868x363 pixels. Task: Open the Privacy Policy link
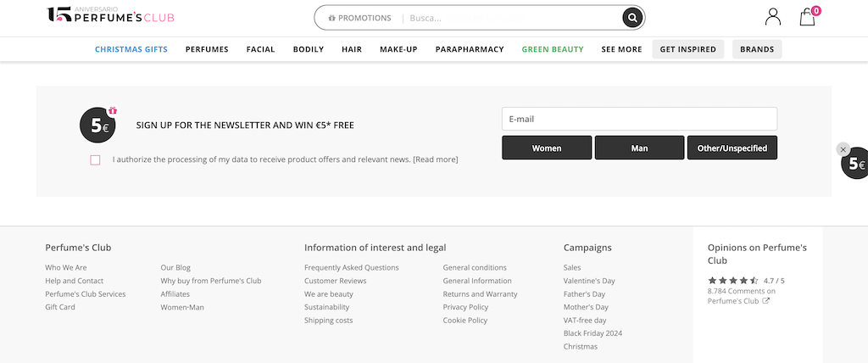click(x=465, y=307)
